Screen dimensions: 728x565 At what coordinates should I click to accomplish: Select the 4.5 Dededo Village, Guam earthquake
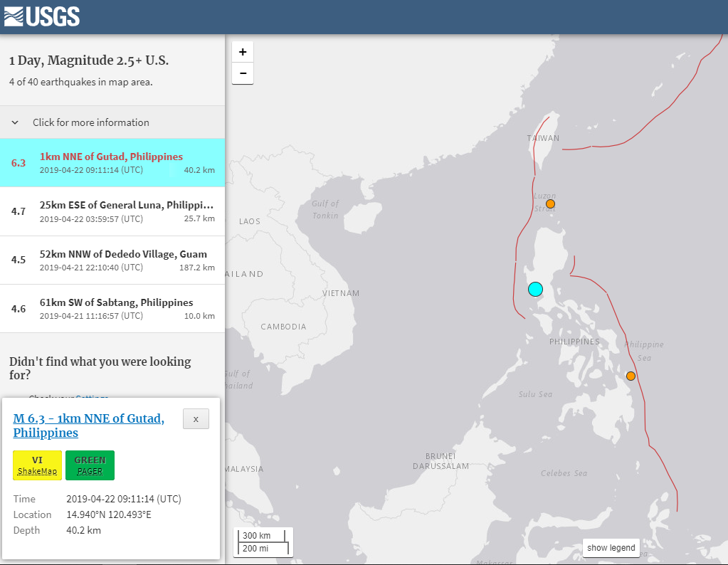[112, 260]
